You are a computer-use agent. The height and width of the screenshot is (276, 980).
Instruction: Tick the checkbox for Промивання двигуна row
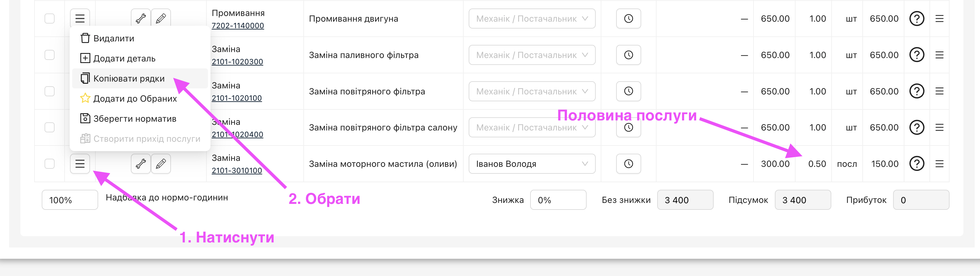[x=50, y=19]
